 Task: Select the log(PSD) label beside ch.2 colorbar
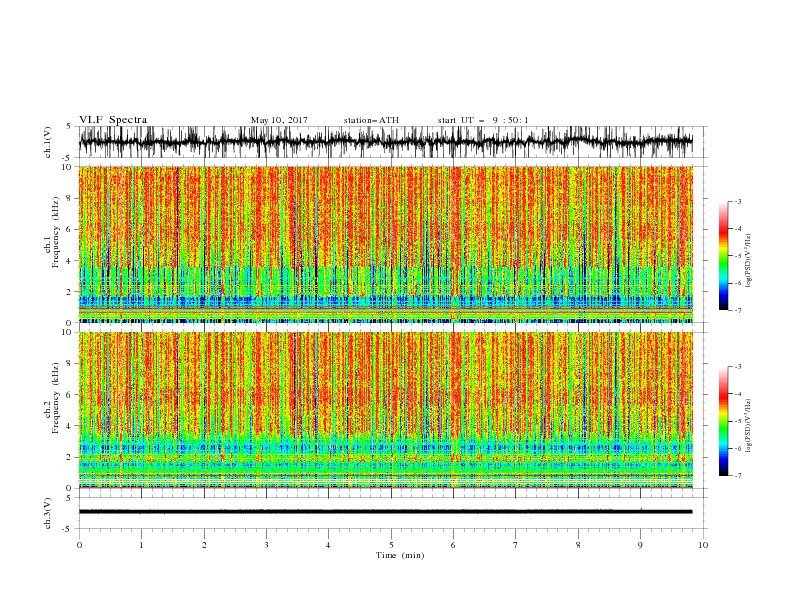coord(749,426)
